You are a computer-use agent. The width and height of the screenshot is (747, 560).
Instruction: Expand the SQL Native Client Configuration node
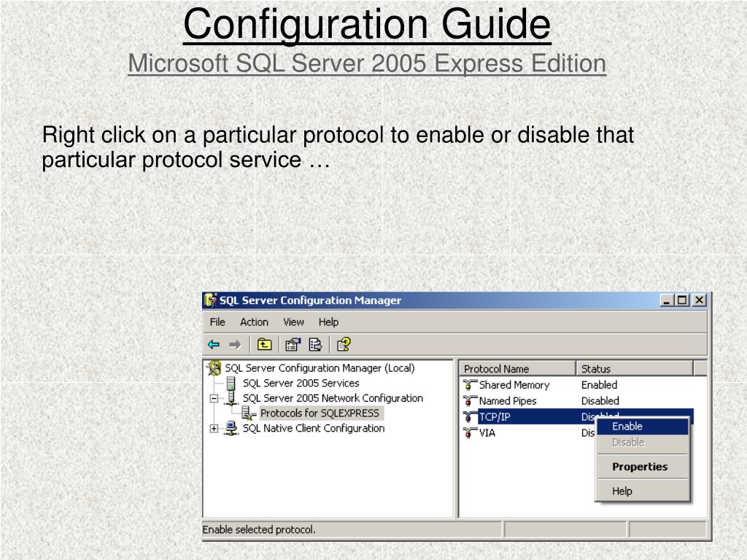point(214,429)
